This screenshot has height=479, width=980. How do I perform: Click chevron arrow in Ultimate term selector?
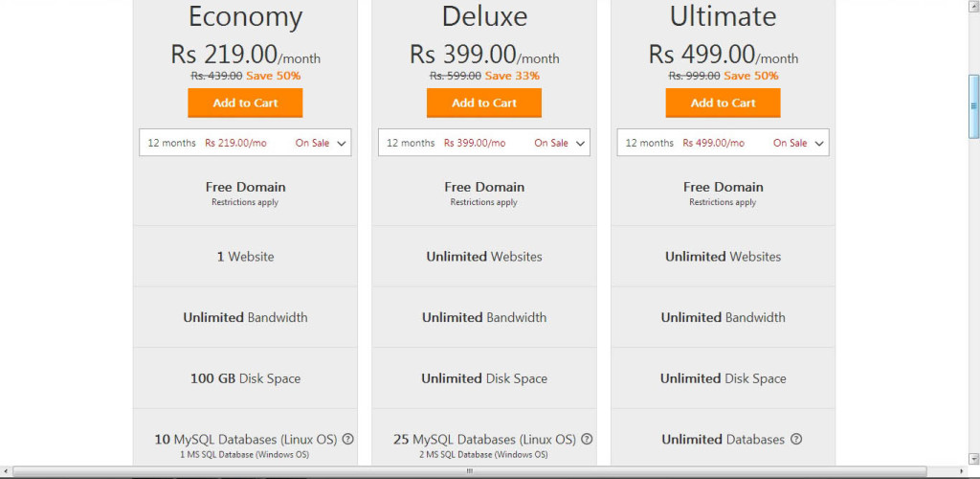[819, 143]
